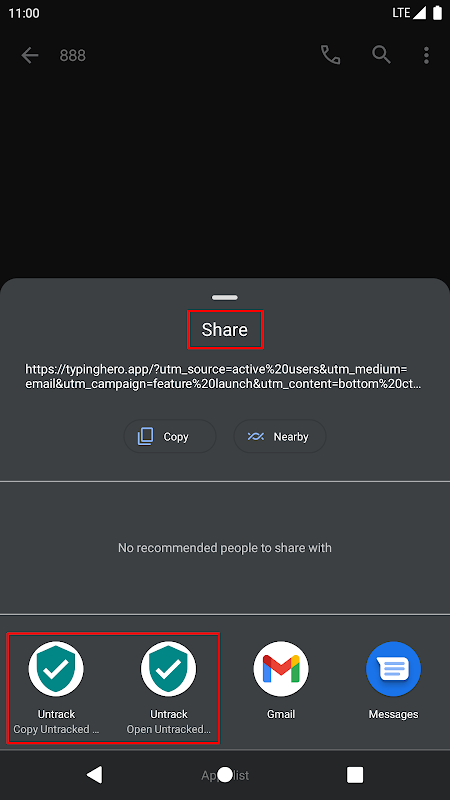
Task: Go back with the arrow icon
Action: point(30,55)
